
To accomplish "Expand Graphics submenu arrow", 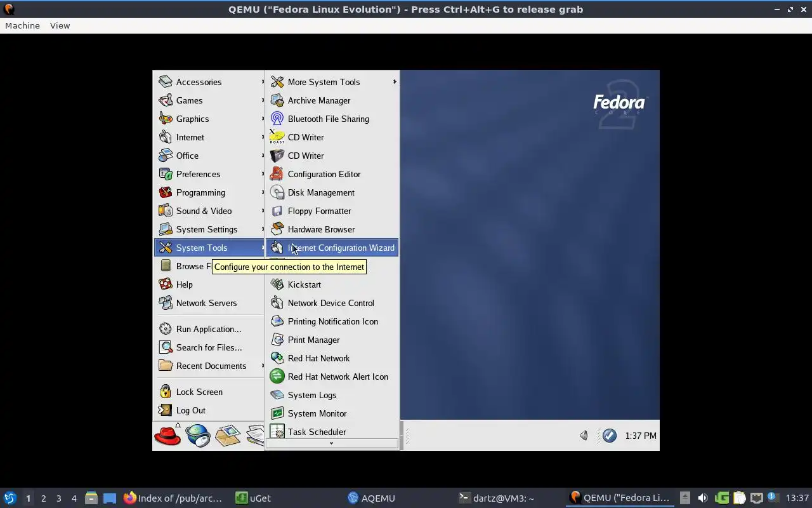I will click(x=263, y=119).
